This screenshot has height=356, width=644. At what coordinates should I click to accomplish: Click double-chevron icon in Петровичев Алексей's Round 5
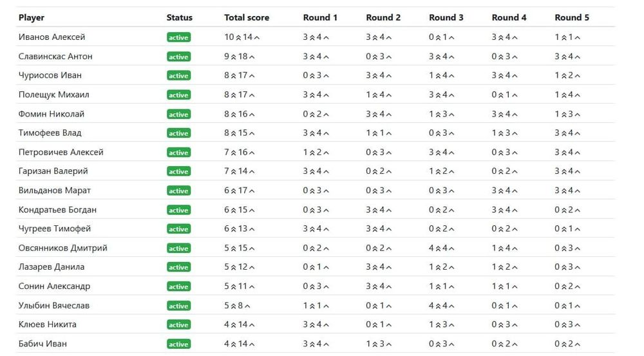(564, 153)
